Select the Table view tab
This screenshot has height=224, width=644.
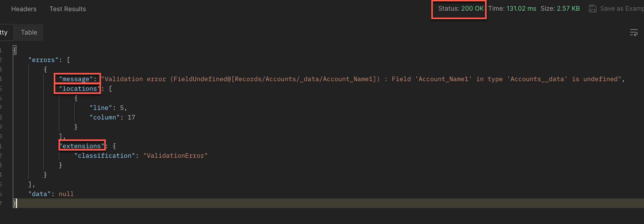click(x=29, y=32)
